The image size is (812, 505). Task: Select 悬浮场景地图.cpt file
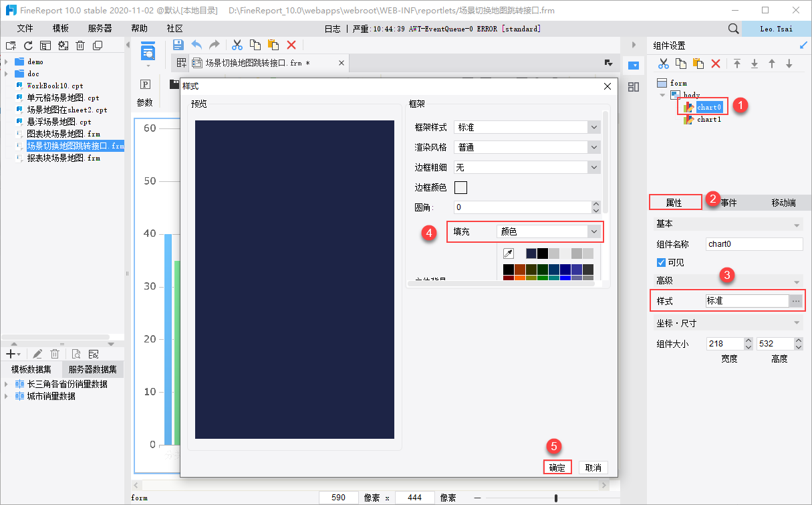coord(59,122)
